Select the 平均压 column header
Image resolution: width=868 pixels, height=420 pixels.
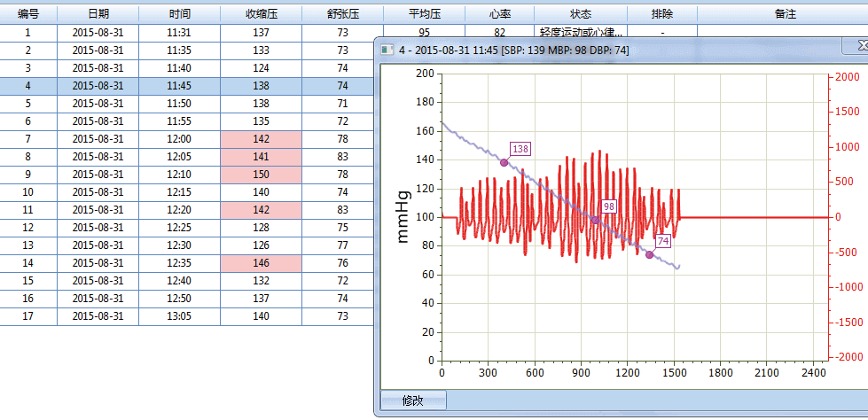(x=424, y=15)
